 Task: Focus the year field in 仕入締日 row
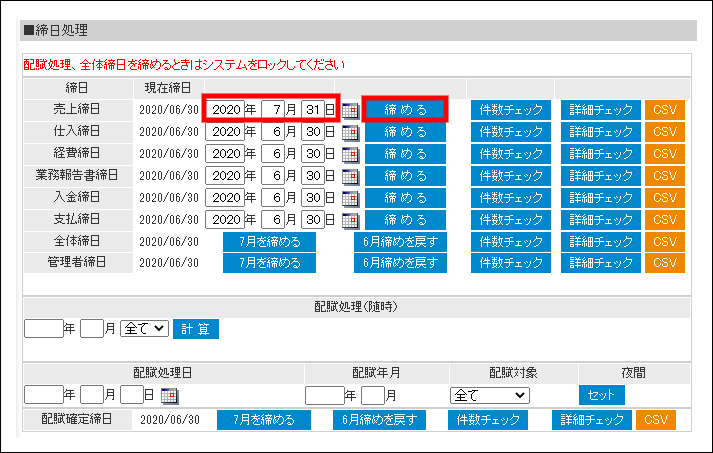pos(225,132)
